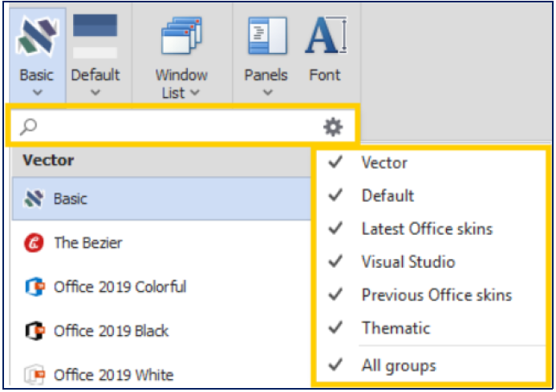Click the Basic skin gallery icon in the ribbon
Screen dimensions: 556x392
pos(37,38)
